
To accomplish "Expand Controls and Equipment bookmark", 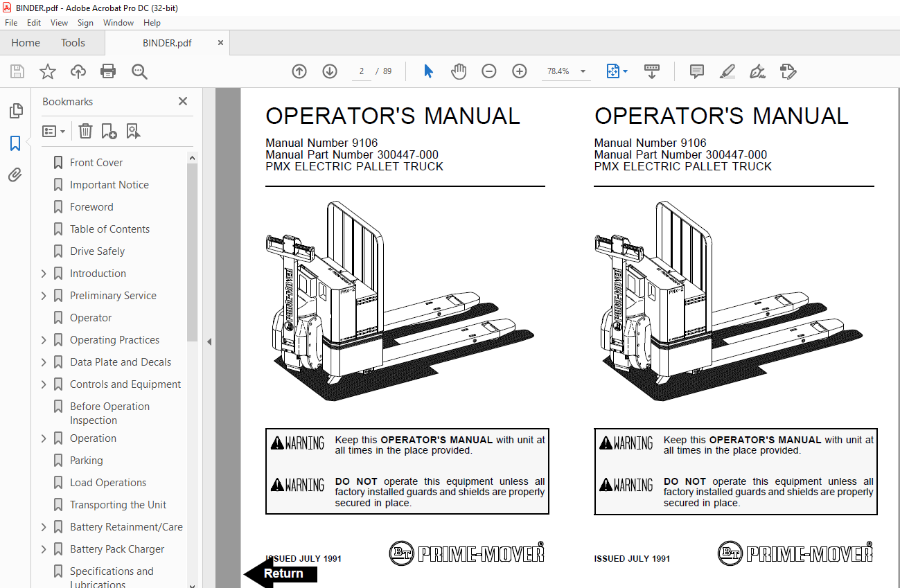I will pos(44,384).
